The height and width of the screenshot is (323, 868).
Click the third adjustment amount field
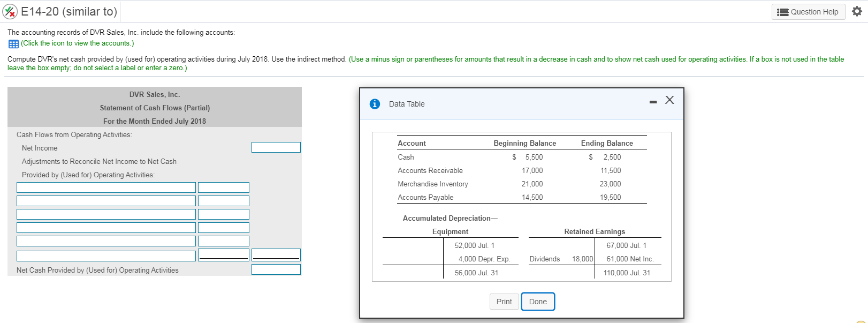click(x=224, y=214)
